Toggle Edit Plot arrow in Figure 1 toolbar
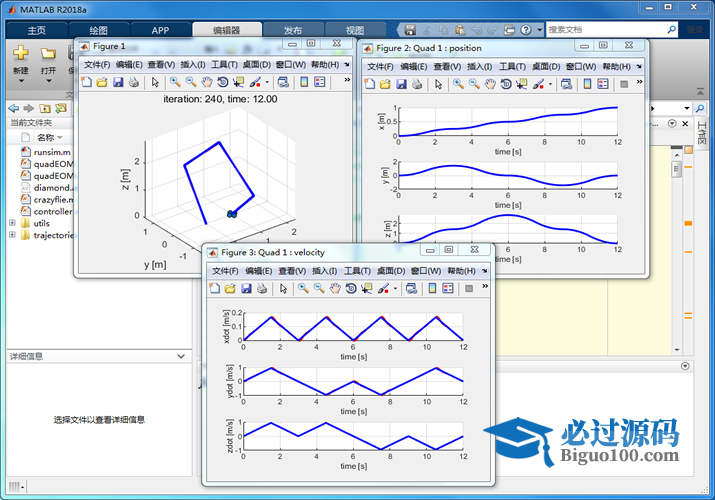The image size is (715, 500). point(155,83)
